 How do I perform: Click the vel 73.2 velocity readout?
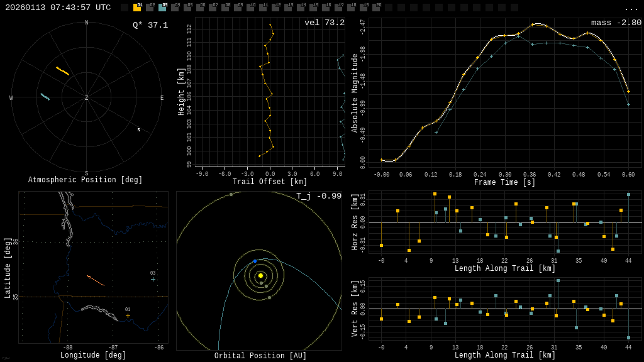pos(324,23)
